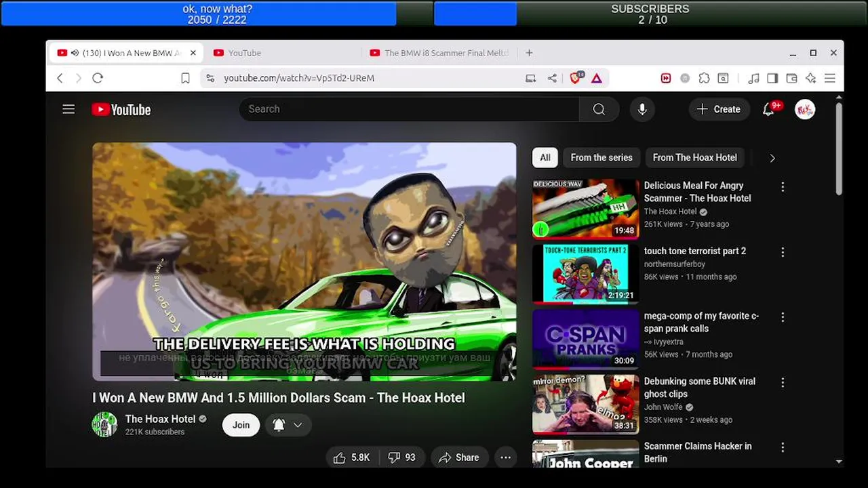868x488 pixels.
Task: Click the Share button
Action: pos(459,457)
